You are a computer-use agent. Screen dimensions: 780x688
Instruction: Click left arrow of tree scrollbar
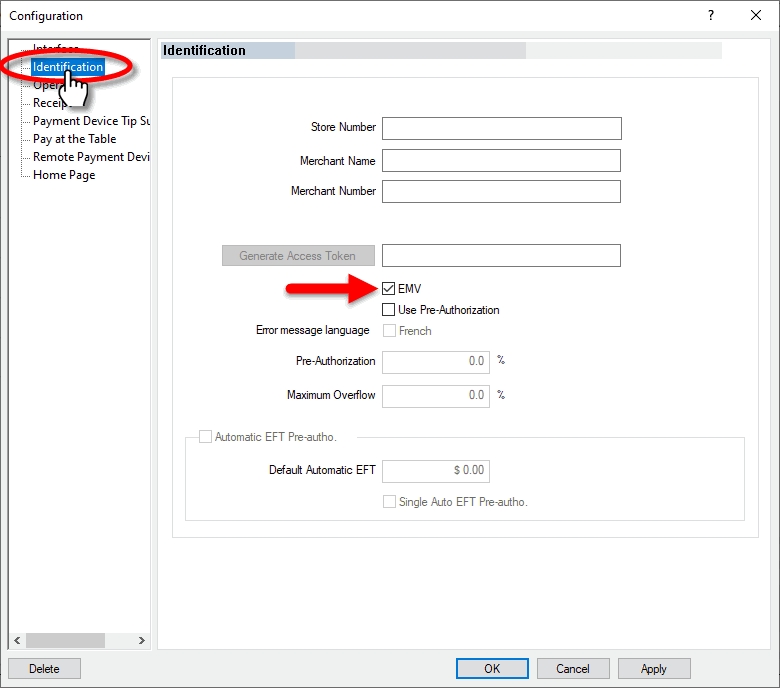(17, 641)
